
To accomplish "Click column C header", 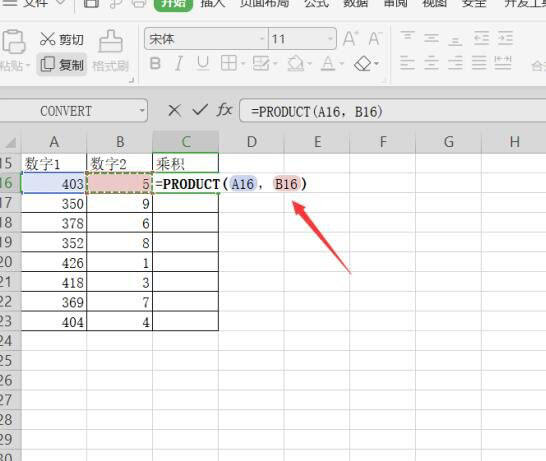I will [186, 142].
